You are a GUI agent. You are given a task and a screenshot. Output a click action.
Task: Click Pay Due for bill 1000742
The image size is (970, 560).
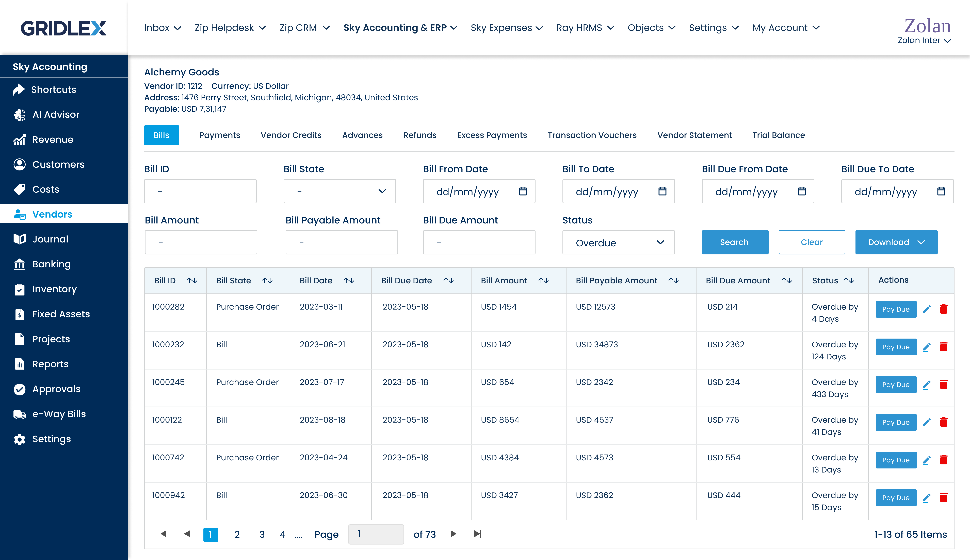coord(896,460)
